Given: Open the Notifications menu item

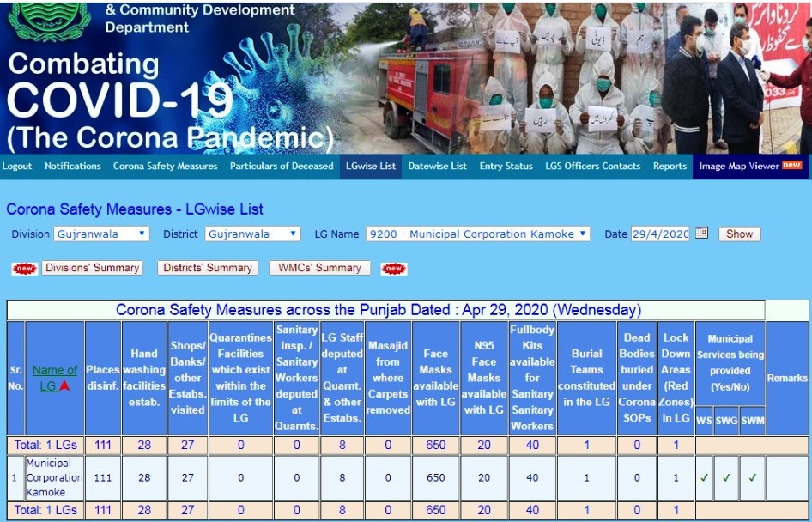Looking at the screenshot, I should pos(72,167).
